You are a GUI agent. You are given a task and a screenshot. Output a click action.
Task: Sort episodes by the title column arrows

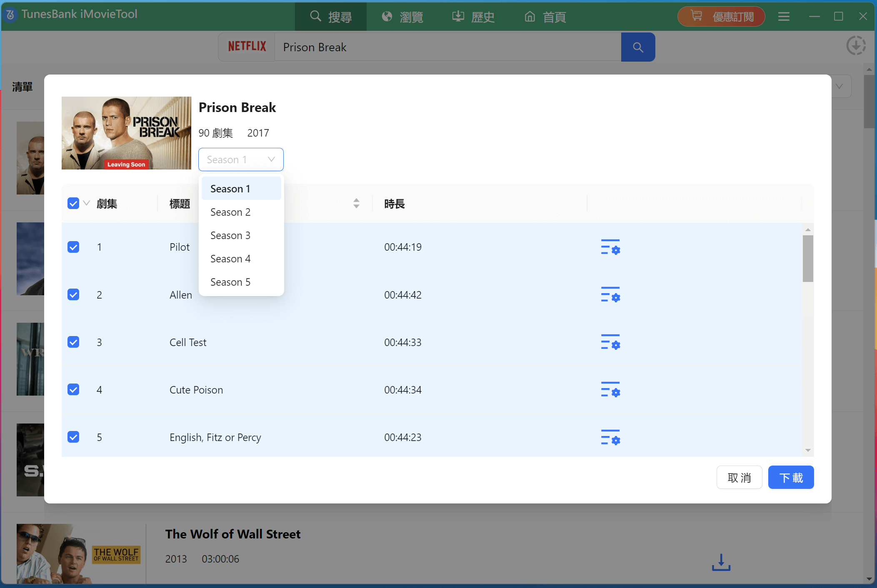tap(356, 203)
